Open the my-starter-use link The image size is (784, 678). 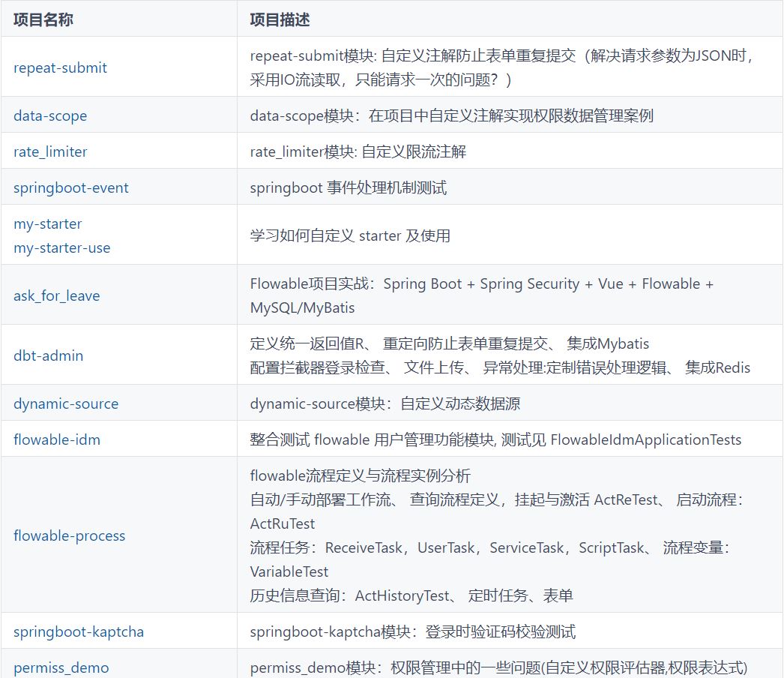point(62,247)
